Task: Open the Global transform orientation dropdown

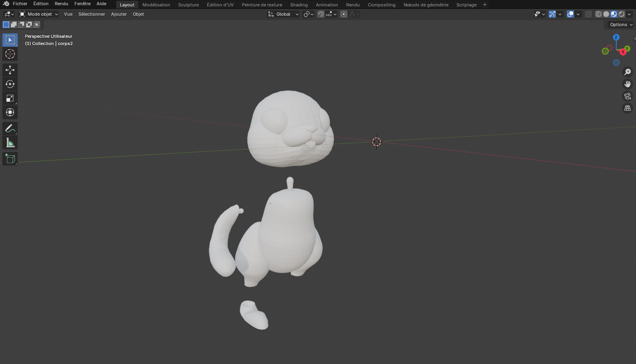Action: [283, 14]
